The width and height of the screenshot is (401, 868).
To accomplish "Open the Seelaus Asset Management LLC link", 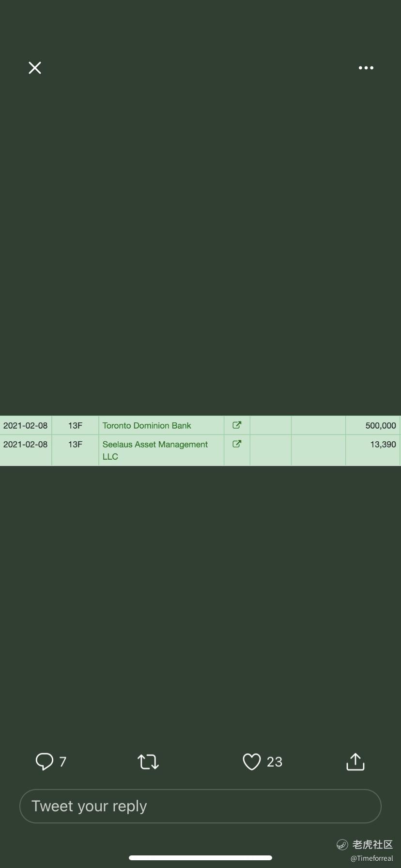I will (155, 450).
